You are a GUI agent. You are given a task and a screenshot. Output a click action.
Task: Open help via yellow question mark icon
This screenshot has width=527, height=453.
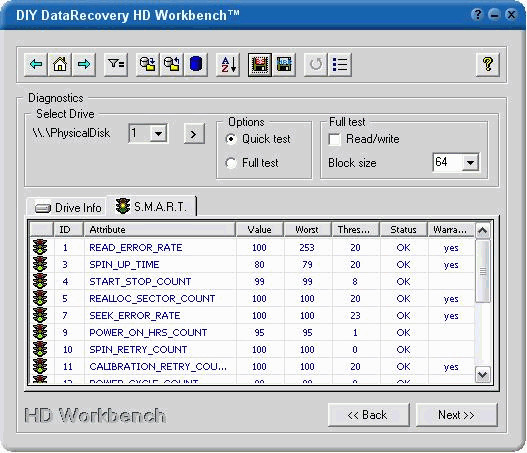coord(488,64)
